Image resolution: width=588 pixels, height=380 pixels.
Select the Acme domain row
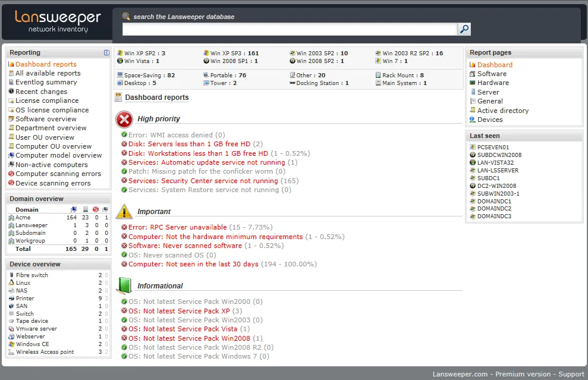pos(58,218)
